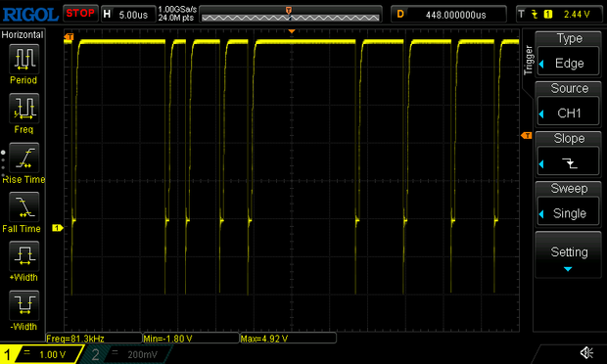
Task: Click the horizontal timebase 5.00us readout
Action: [133, 15]
